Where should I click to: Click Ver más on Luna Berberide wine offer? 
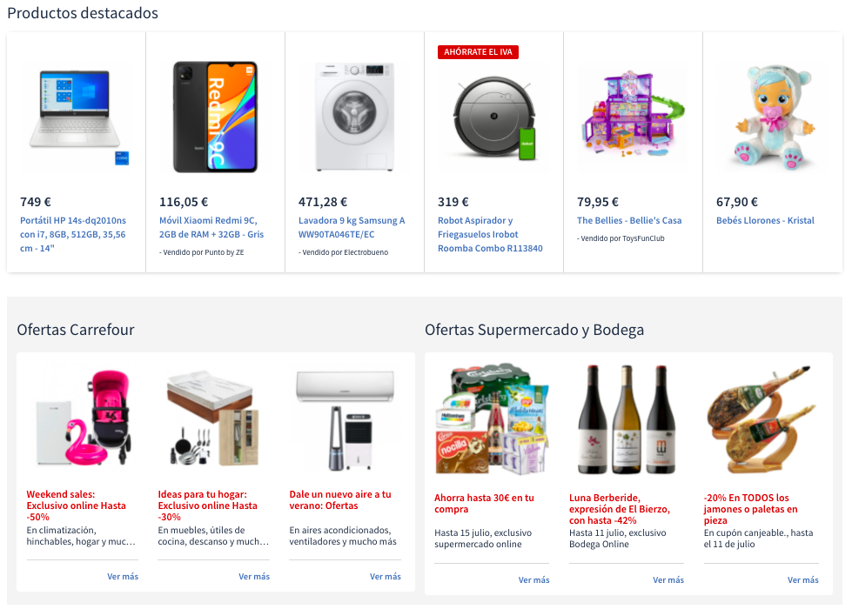668,579
